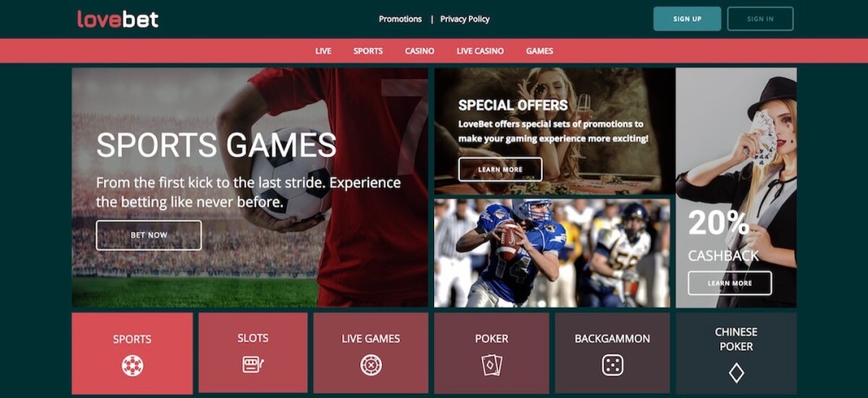This screenshot has height=398, width=868.
Task: Select the roulette wheel icon under Live Games
Action: tap(371, 365)
